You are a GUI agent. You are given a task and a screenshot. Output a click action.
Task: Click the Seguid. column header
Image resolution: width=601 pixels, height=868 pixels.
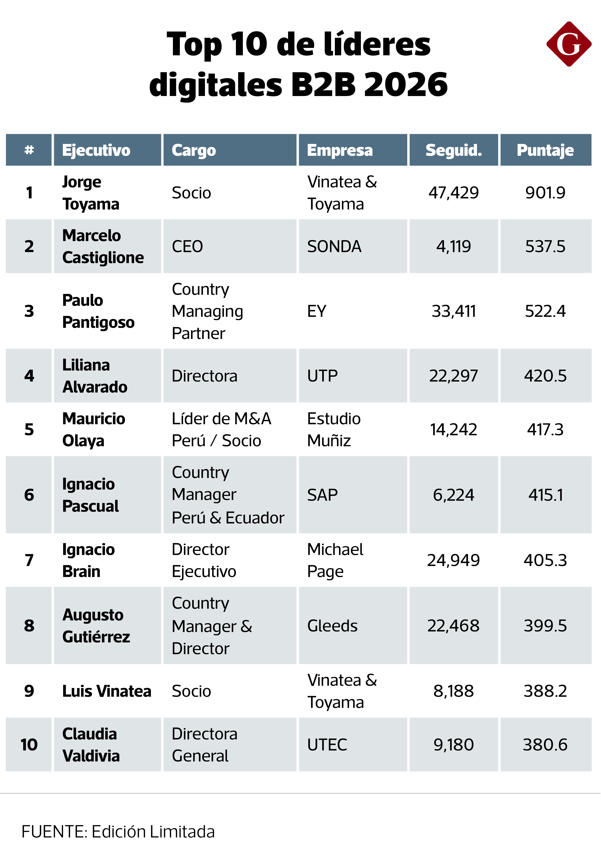tap(453, 150)
